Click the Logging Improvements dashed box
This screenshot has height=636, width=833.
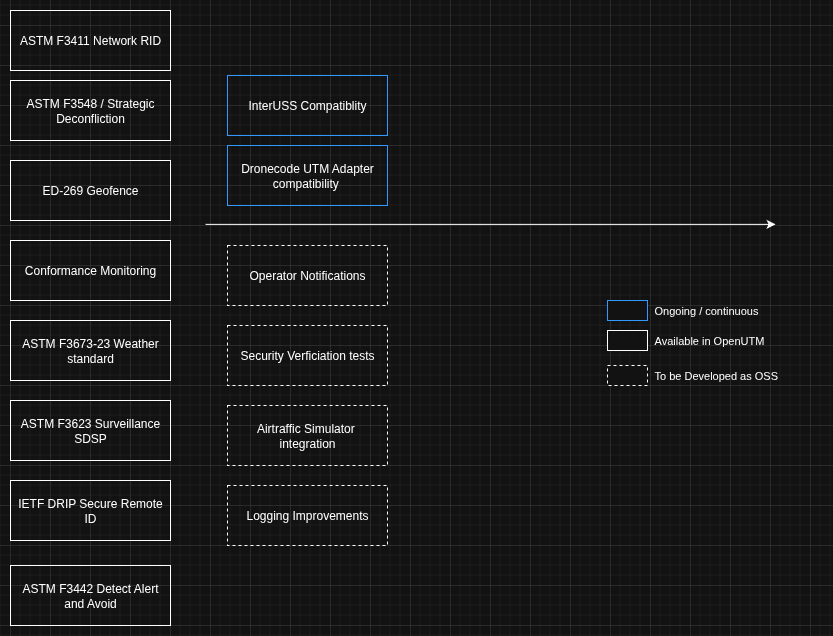[307, 515]
